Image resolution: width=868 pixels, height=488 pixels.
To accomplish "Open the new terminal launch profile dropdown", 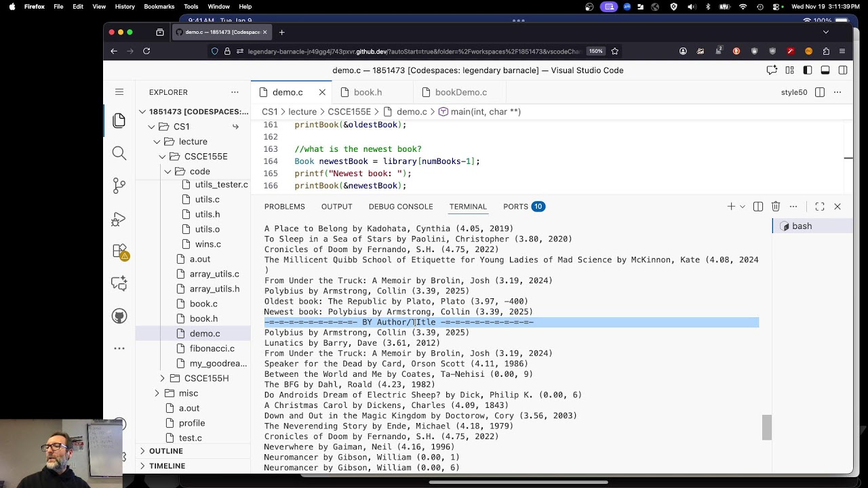I will (x=743, y=207).
